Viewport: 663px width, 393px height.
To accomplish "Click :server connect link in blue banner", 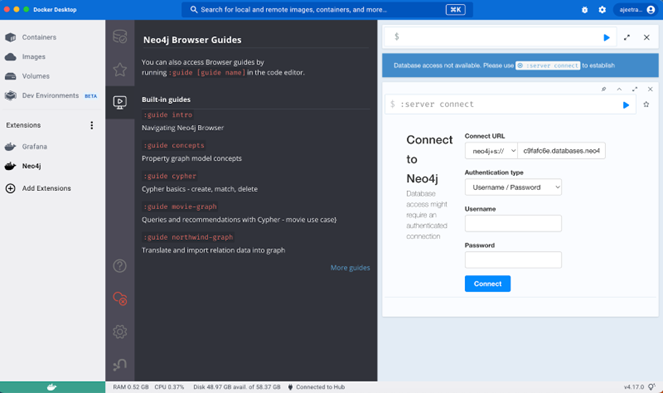I will pyautogui.click(x=548, y=66).
